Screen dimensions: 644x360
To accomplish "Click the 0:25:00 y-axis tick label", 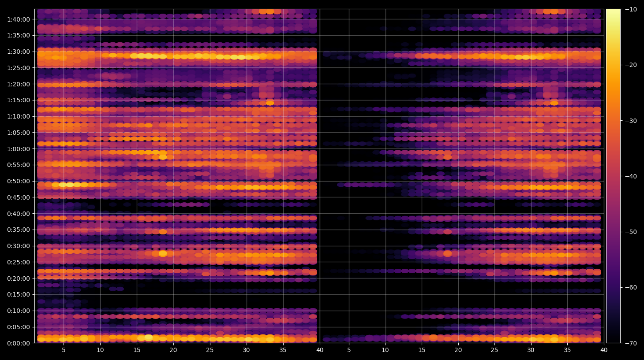I will (19, 262).
